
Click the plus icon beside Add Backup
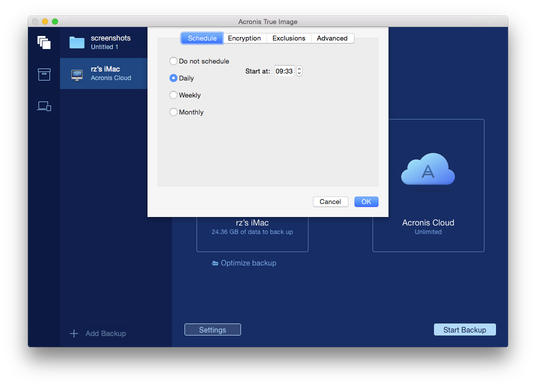74,333
